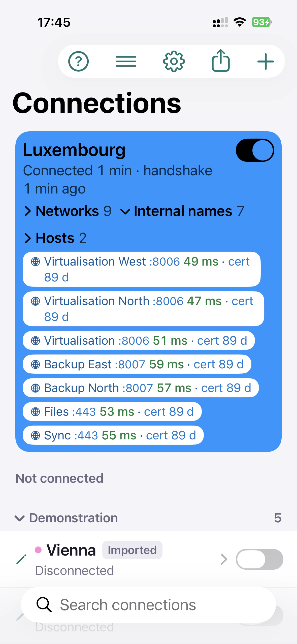Open the Virtualisation West :8006 host
Image resolution: width=297 pixels, height=644 pixels.
point(142,269)
